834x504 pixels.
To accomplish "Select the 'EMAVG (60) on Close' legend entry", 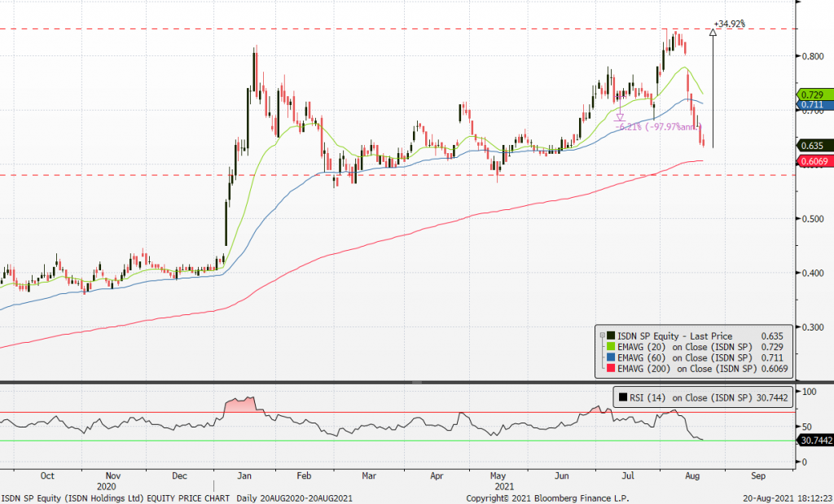I will click(685, 357).
